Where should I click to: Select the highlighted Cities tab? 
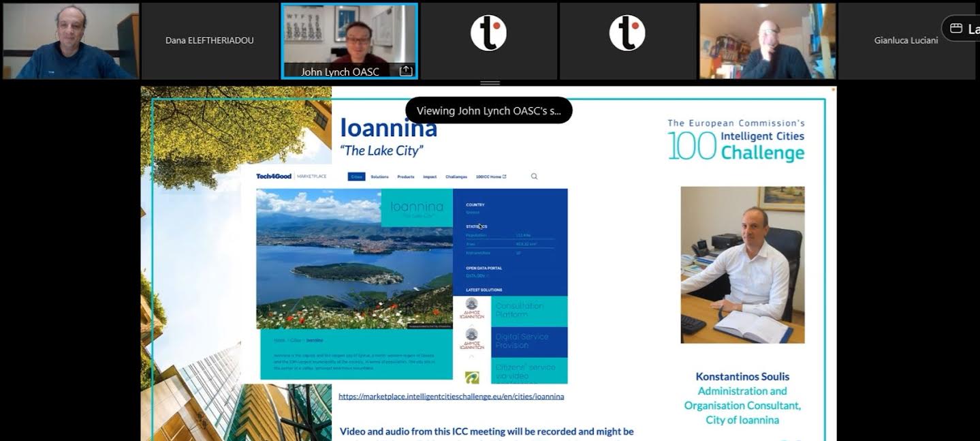[x=356, y=177]
